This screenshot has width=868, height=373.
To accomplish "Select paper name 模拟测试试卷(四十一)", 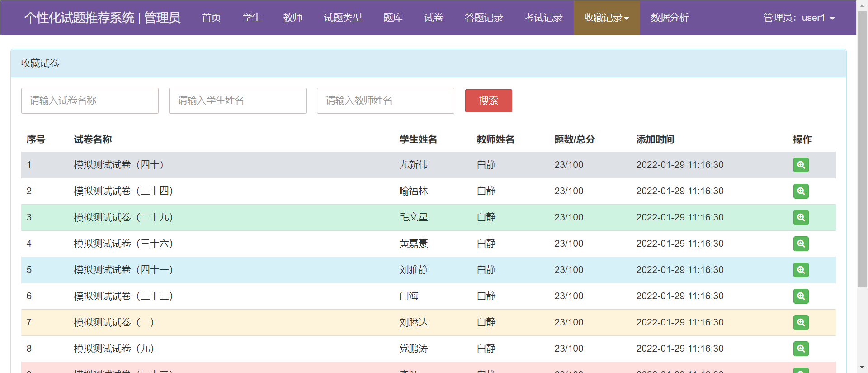I will click(x=123, y=270).
